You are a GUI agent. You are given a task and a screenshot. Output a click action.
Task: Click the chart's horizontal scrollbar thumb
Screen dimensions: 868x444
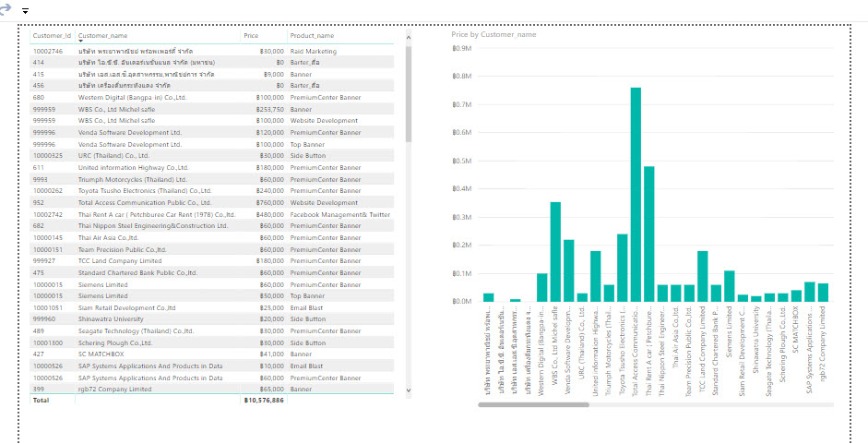click(x=534, y=404)
